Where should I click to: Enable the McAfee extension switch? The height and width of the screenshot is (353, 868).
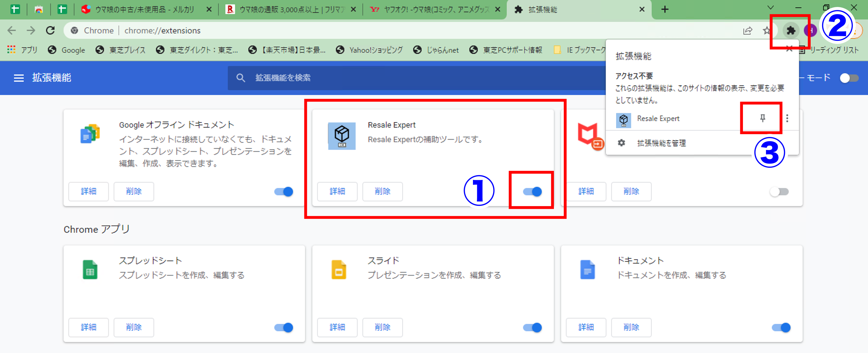coord(779,192)
